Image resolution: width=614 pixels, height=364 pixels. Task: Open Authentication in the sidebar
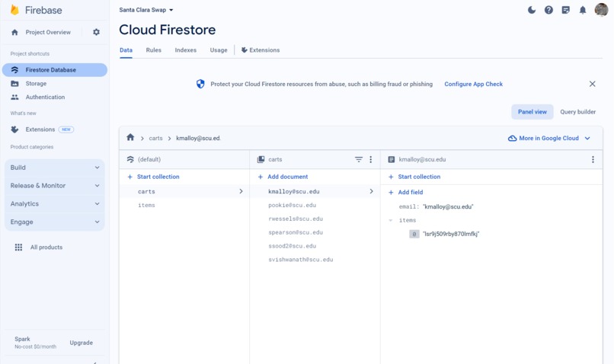pyautogui.click(x=45, y=97)
